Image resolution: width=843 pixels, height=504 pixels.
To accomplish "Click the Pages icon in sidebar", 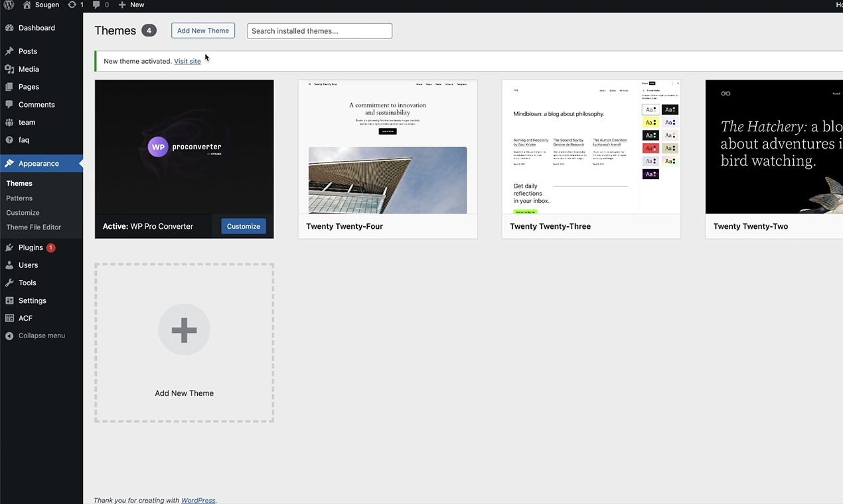I will 9,87.
